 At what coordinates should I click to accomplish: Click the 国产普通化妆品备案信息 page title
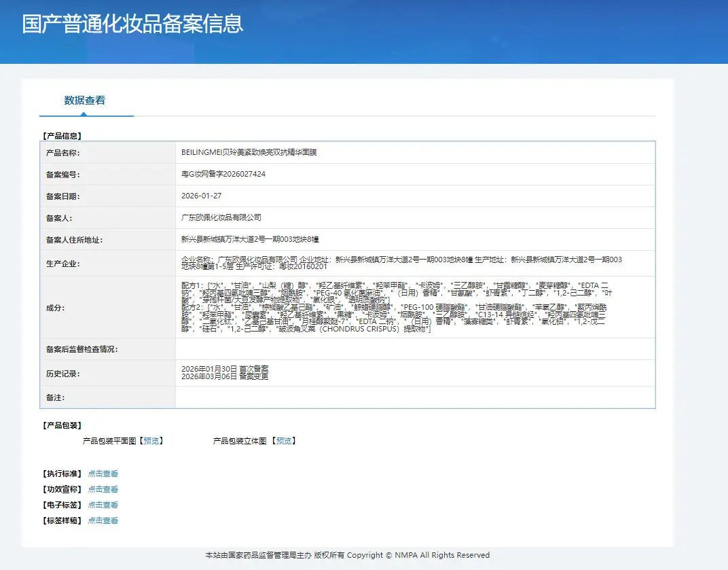pyautogui.click(x=133, y=24)
